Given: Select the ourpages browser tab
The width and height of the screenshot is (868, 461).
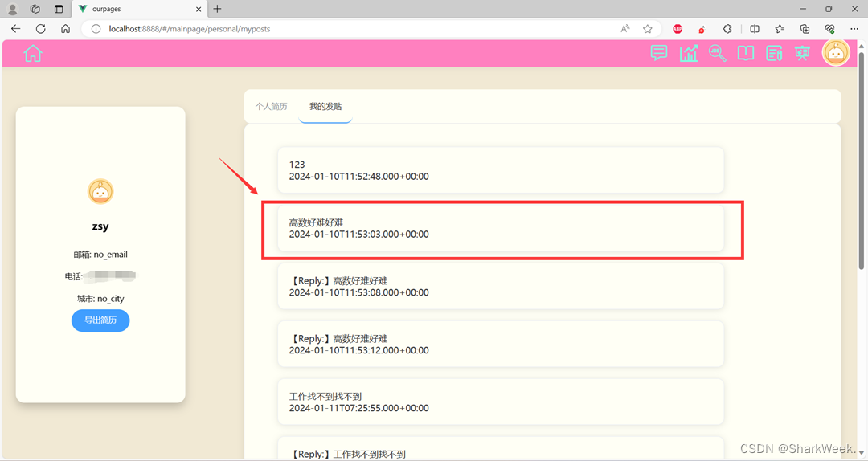Looking at the screenshot, I should pos(140,9).
